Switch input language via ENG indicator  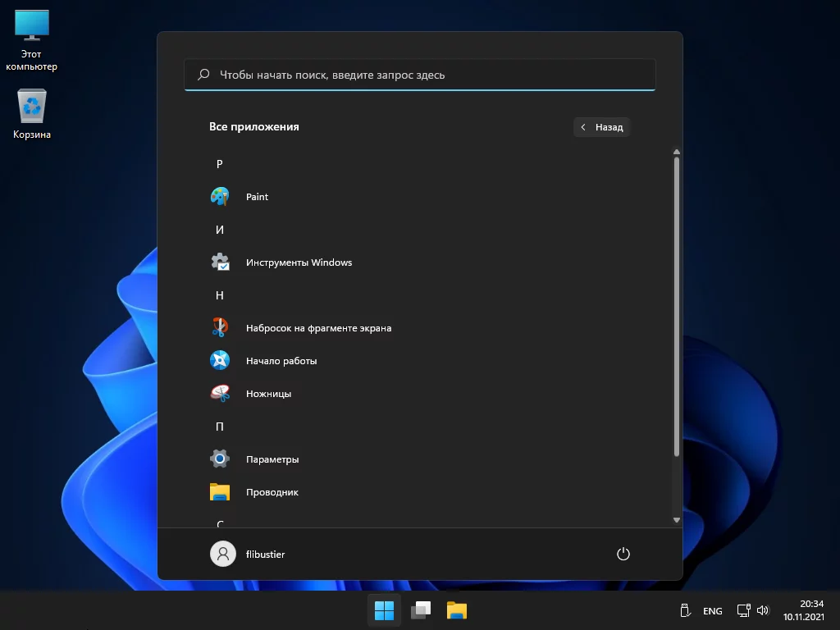point(712,611)
